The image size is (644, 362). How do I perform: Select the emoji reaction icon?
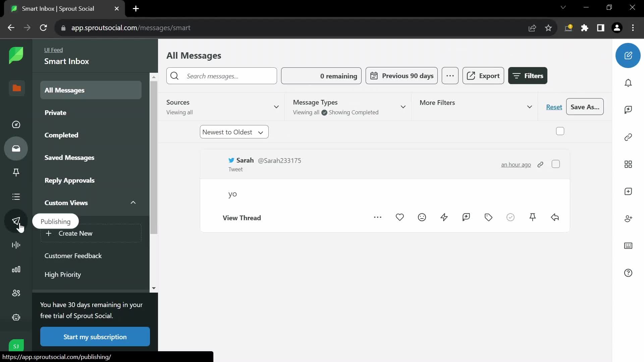pos(422,218)
